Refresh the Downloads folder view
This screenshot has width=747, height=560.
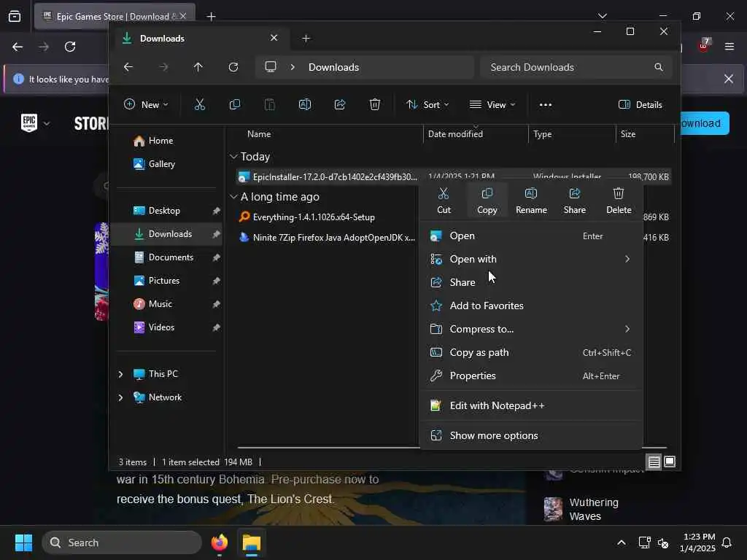coord(233,67)
